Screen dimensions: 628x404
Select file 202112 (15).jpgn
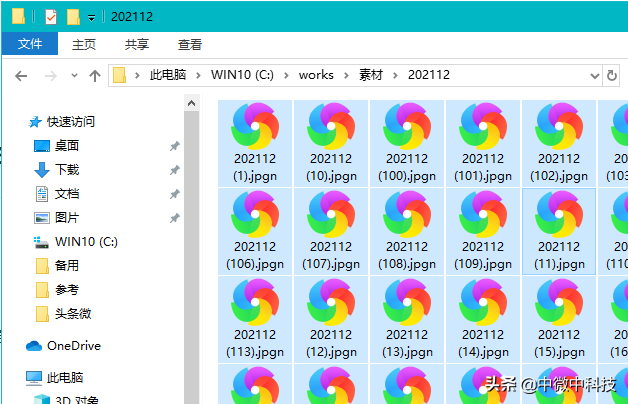click(559, 320)
